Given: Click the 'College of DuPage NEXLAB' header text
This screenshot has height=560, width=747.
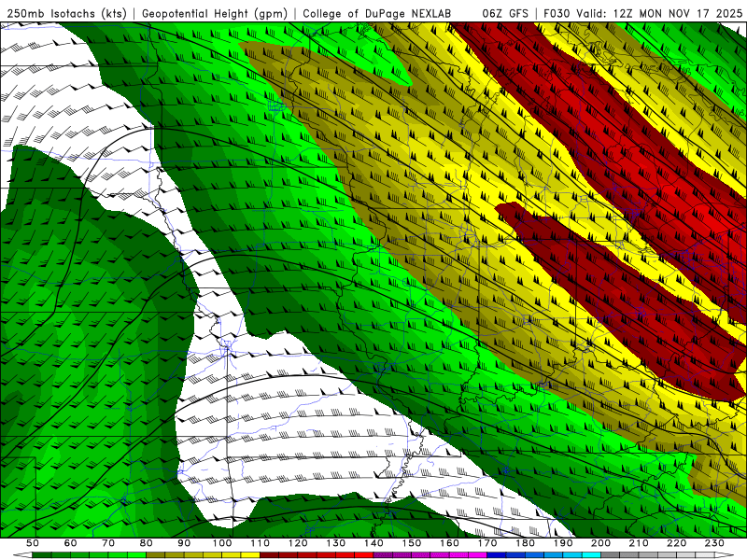Looking at the screenshot, I should tap(377, 13).
